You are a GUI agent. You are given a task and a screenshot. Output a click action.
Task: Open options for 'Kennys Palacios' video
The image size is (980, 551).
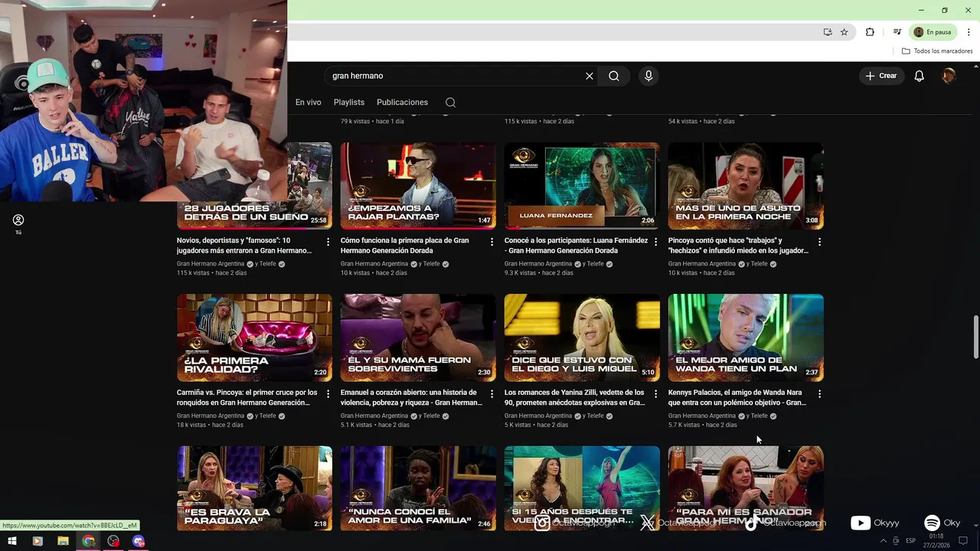[x=820, y=394]
